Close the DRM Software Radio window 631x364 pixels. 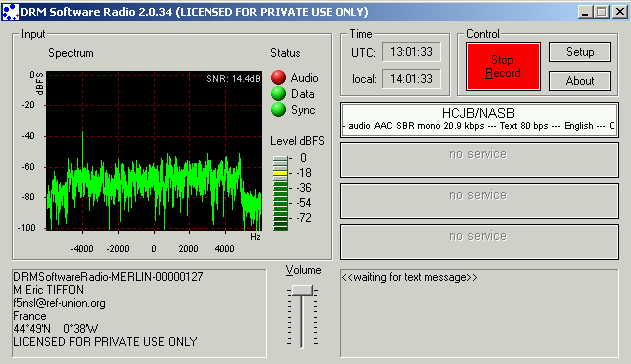tap(620, 12)
